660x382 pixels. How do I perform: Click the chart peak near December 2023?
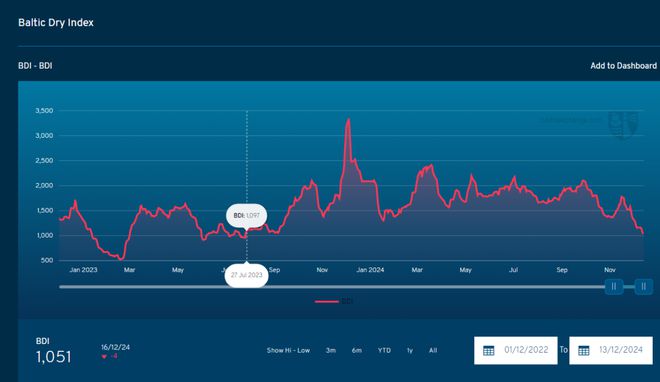point(348,121)
